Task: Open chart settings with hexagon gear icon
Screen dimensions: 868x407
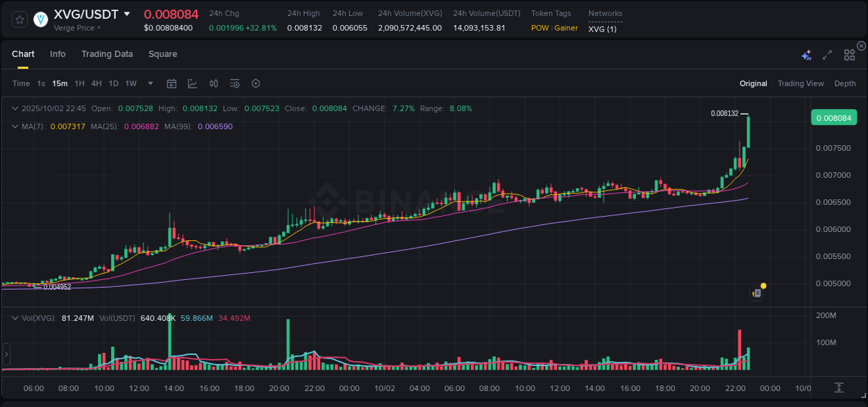Action: [x=256, y=83]
